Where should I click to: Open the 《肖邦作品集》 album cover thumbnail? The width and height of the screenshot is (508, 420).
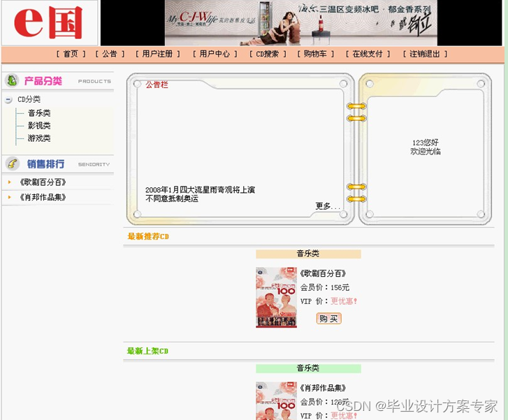pos(276,401)
